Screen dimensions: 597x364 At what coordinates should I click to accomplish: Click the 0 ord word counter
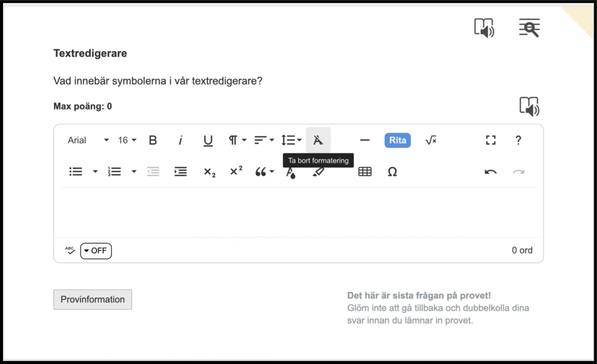tap(522, 251)
